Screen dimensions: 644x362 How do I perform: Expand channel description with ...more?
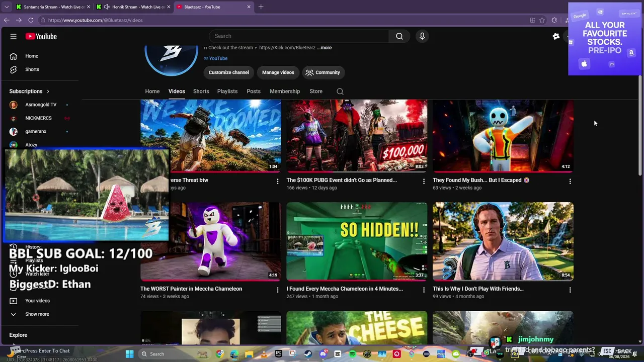tap(325, 48)
